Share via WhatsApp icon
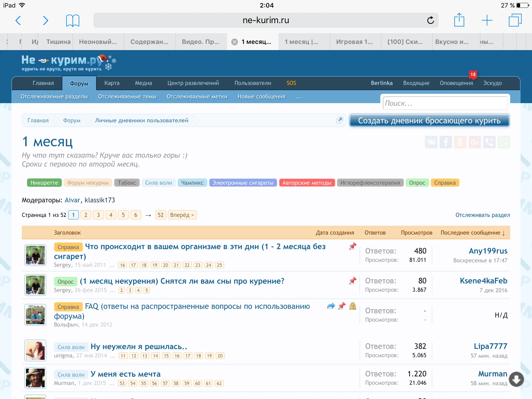 (x=504, y=142)
